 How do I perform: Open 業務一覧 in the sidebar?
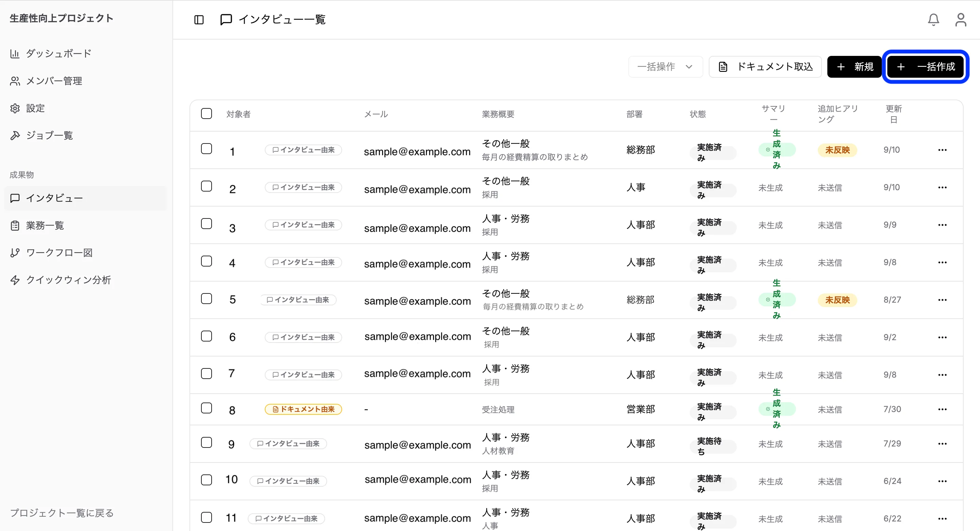pos(86,225)
